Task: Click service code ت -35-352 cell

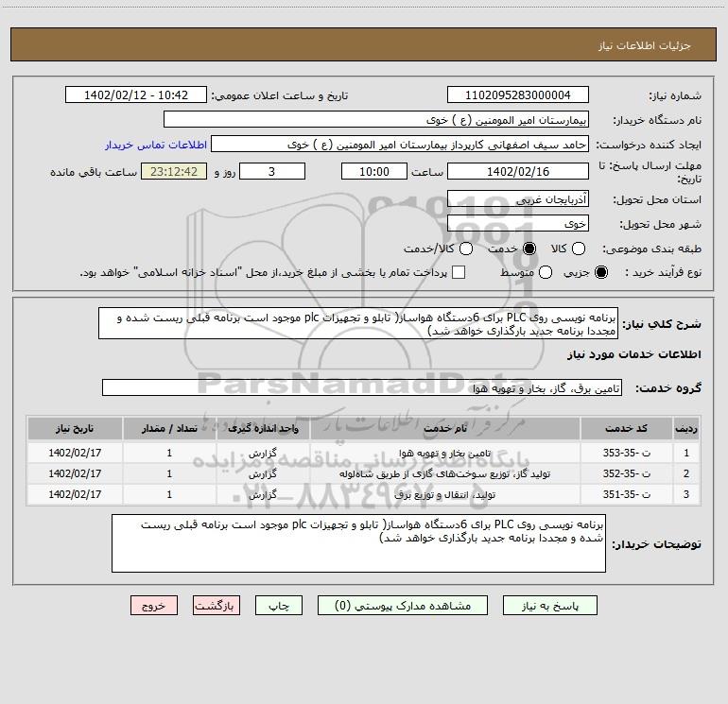Action: point(626,473)
